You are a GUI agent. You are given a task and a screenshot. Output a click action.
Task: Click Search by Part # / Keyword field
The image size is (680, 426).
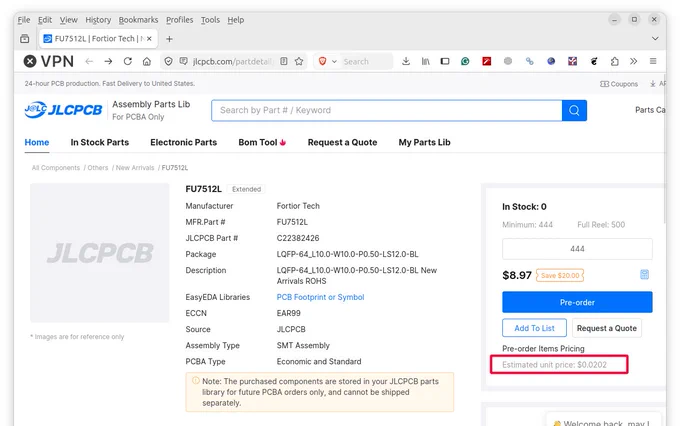click(x=386, y=110)
